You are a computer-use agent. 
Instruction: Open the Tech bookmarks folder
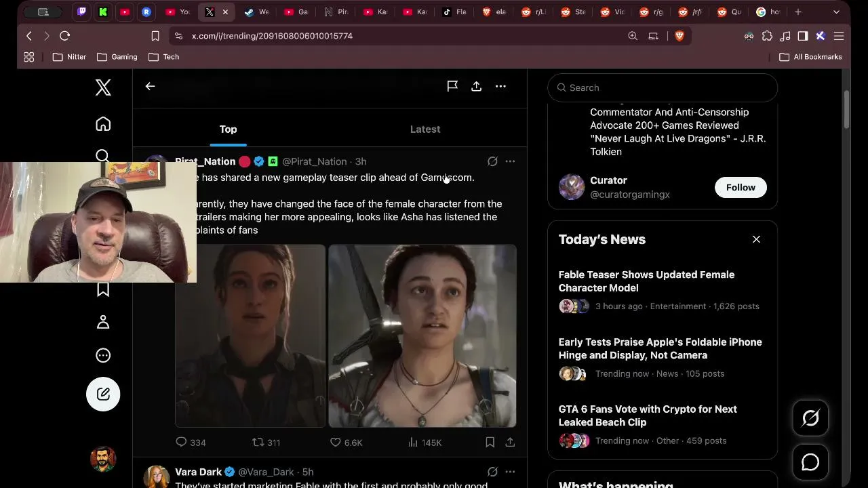click(x=163, y=57)
